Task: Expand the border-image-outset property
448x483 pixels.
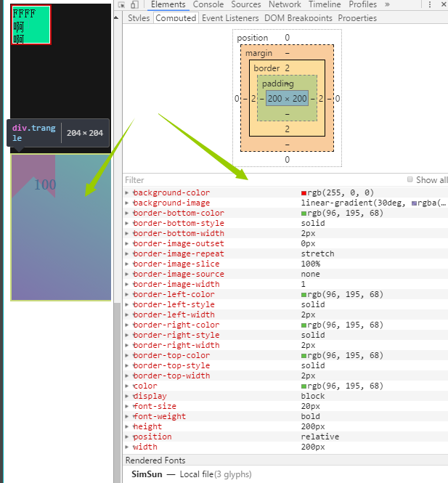Action: point(127,243)
